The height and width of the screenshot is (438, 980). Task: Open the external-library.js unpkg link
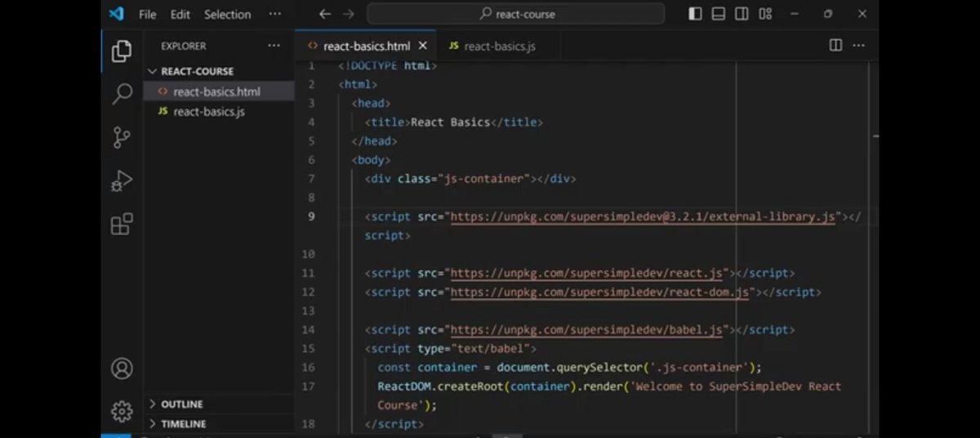[x=644, y=217]
